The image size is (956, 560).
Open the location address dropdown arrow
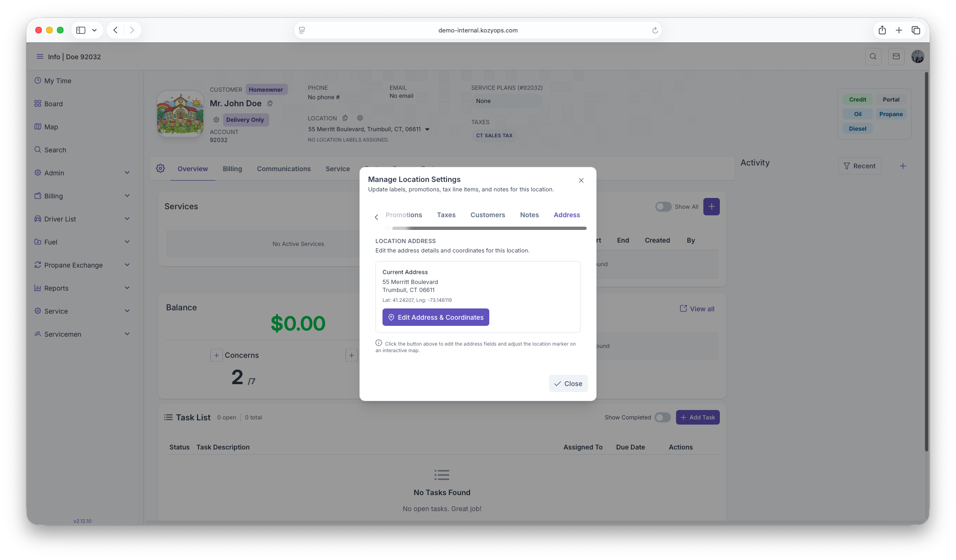[x=427, y=129]
